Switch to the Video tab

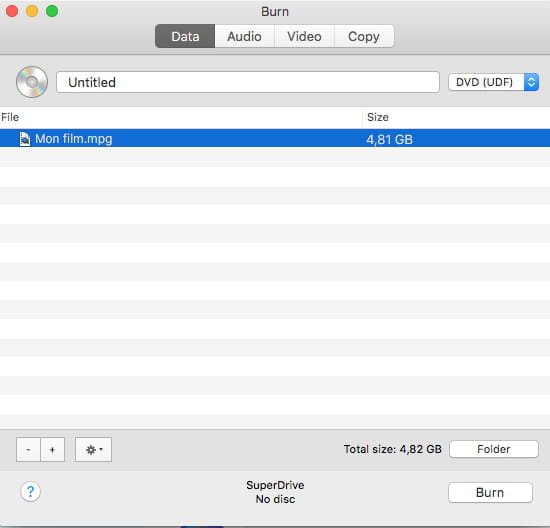pos(304,36)
